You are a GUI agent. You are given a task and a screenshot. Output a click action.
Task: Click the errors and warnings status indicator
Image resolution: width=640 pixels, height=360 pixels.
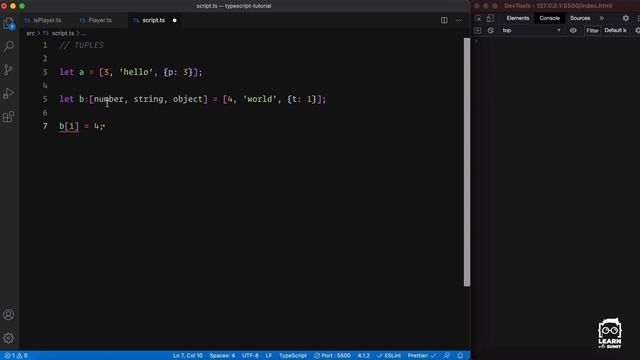point(16,356)
